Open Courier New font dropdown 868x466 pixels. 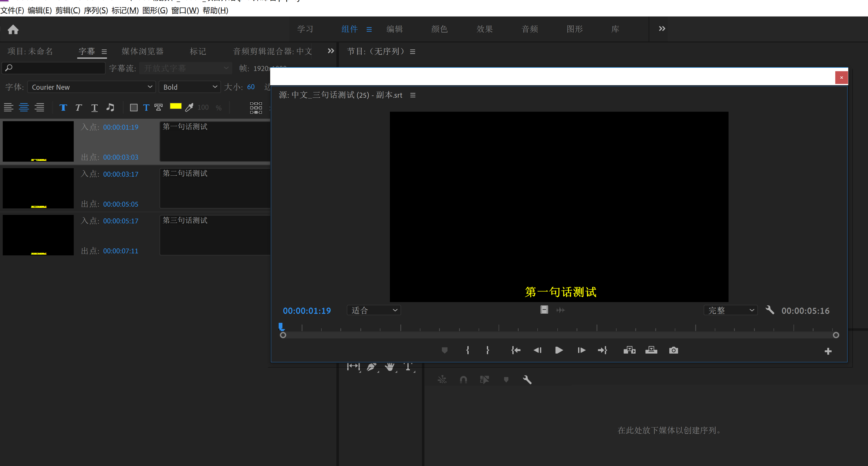pos(92,87)
